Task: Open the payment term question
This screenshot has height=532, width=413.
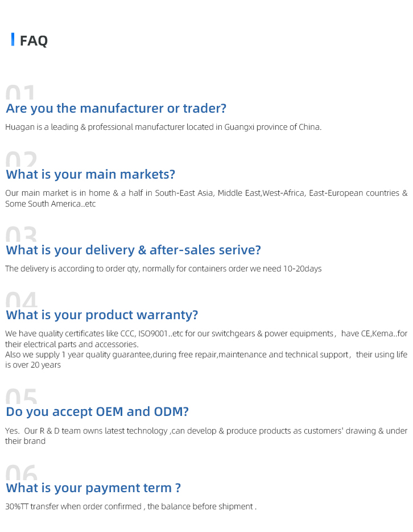Action: (x=93, y=488)
